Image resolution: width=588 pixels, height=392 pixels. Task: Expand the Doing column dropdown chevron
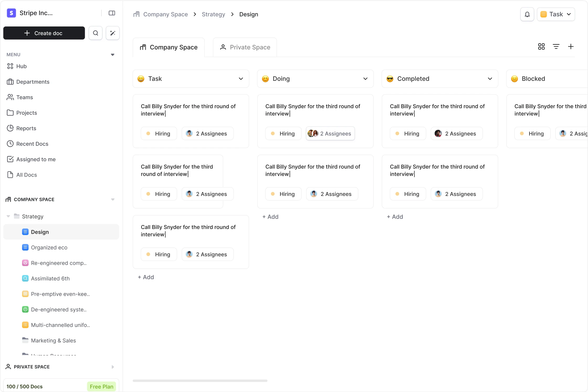click(x=365, y=79)
